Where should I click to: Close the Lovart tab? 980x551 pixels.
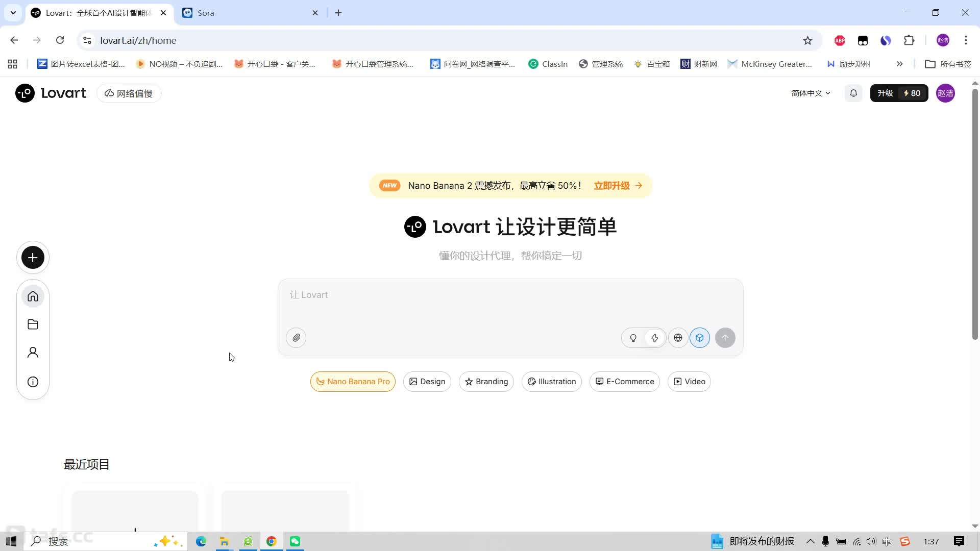pyautogui.click(x=163, y=13)
